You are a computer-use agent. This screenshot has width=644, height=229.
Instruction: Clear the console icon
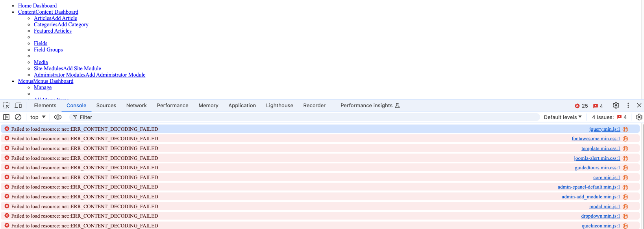pos(18,117)
